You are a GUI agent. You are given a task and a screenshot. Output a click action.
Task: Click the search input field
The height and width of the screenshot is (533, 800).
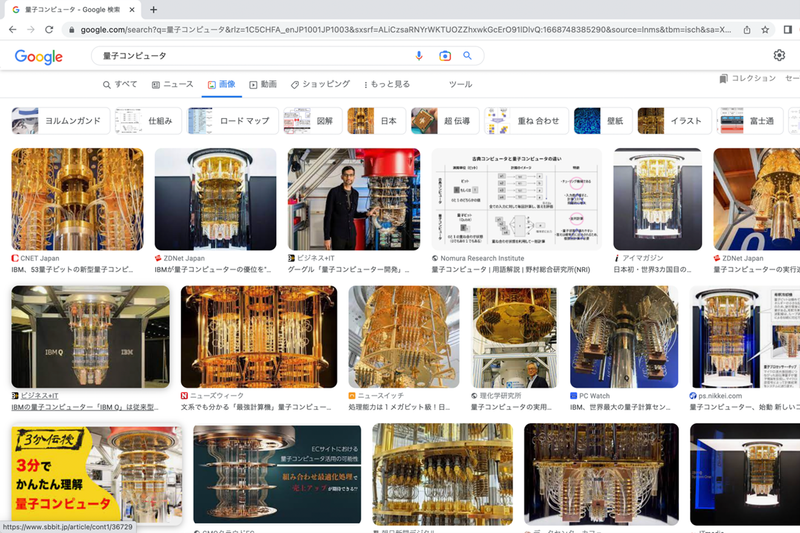[255, 56]
